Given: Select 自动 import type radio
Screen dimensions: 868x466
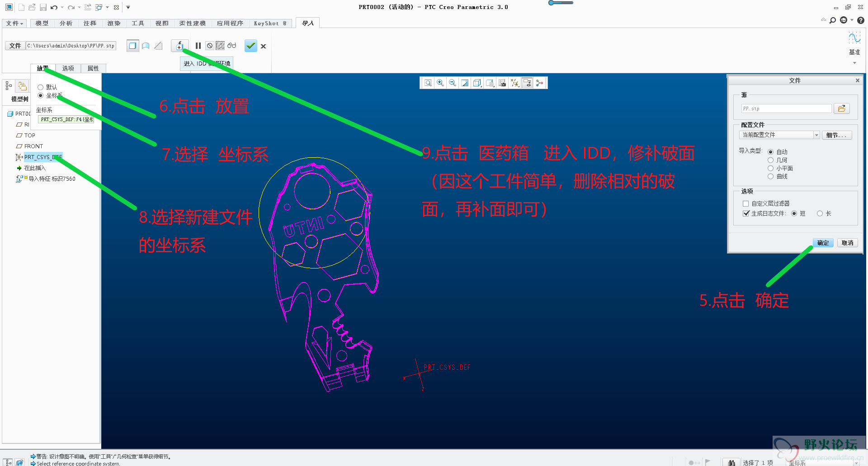Looking at the screenshot, I should click(770, 152).
